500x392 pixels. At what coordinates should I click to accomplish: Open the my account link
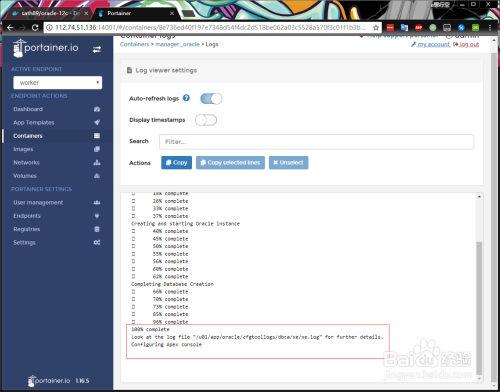pyautogui.click(x=431, y=44)
